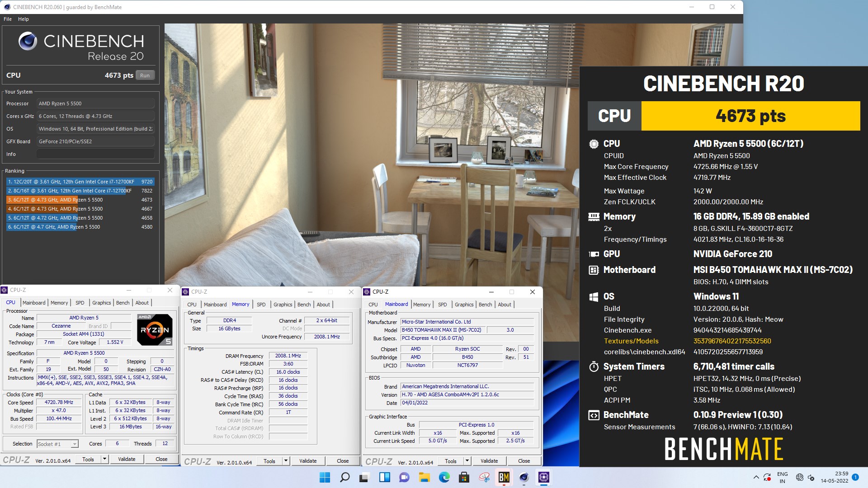Select ranking row 2 i7-12700KF 7822
Screen dimensions: 868x488
[x=80, y=191]
